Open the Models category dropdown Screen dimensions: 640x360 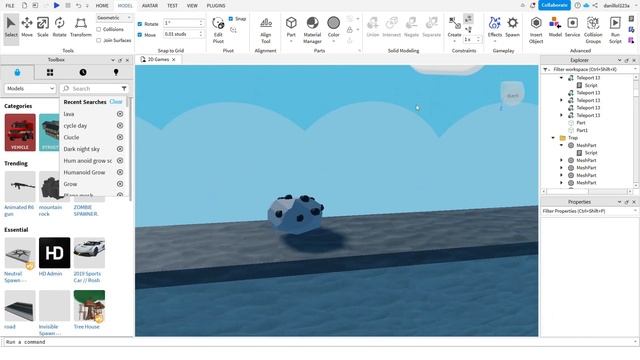[x=30, y=89]
